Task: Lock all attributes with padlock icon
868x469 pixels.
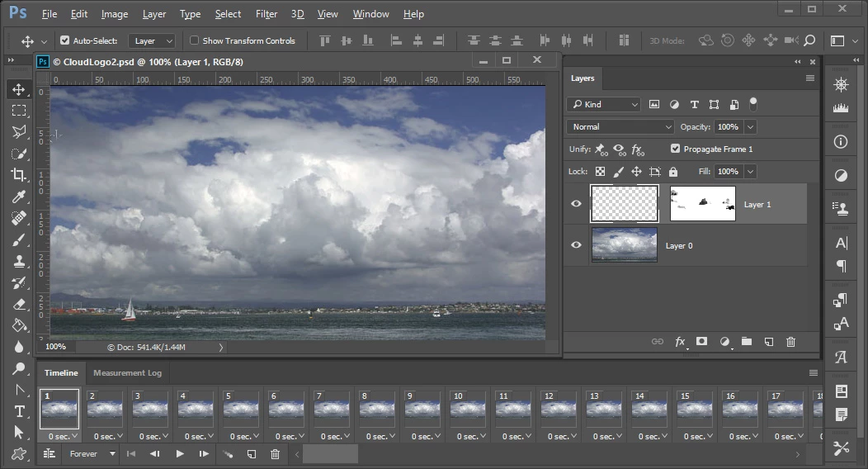Action: click(x=673, y=172)
